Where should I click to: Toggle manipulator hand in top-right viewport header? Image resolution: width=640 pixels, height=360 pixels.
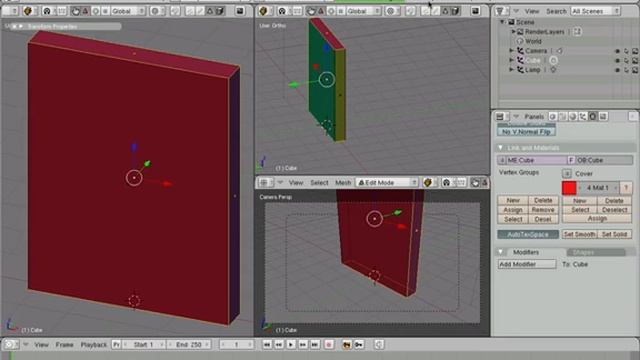(311, 11)
